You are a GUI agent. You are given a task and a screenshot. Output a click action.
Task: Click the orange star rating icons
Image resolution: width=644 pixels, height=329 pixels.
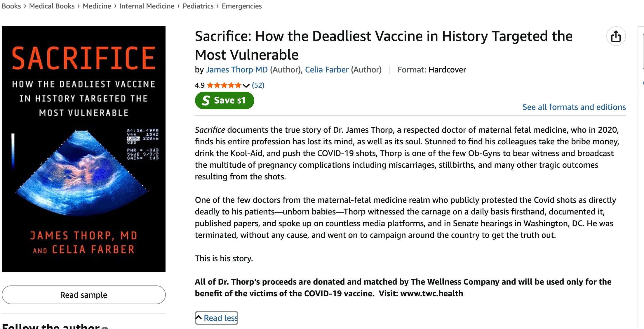point(224,85)
